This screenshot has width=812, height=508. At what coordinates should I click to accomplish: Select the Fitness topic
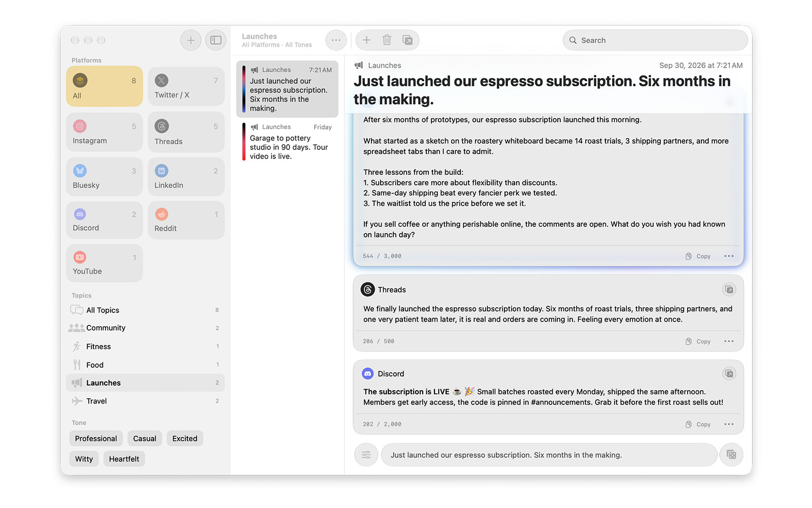click(145, 346)
